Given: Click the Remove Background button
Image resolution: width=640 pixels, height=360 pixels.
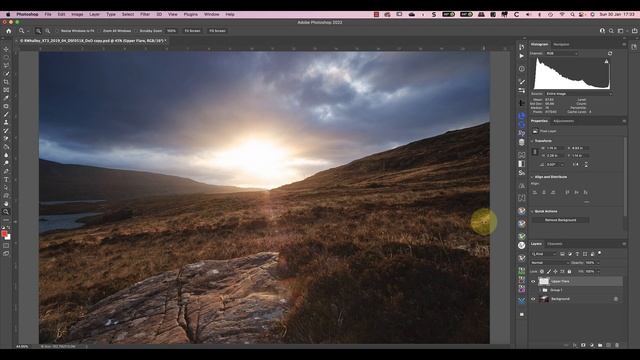Looking at the screenshot, I should click(560, 220).
